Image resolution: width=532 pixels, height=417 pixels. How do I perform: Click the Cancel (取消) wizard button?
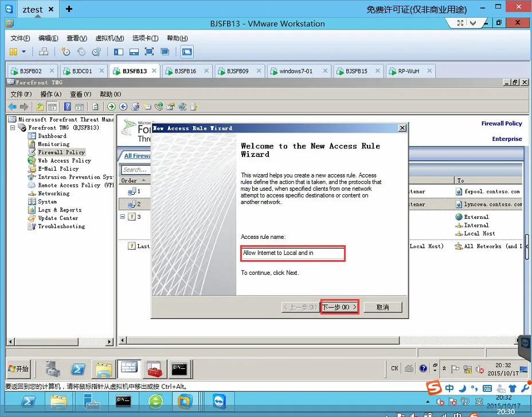coord(383,307)
